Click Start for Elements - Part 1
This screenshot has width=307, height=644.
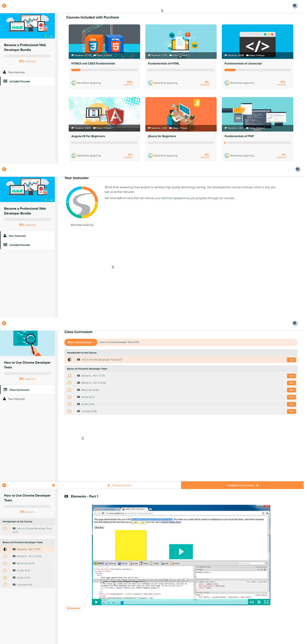point(291,376)
